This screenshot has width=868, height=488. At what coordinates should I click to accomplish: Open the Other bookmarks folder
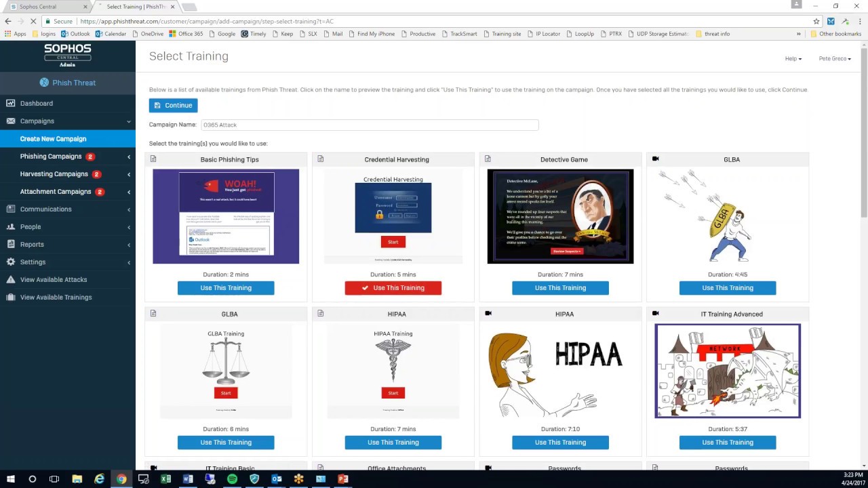(835, 34)
